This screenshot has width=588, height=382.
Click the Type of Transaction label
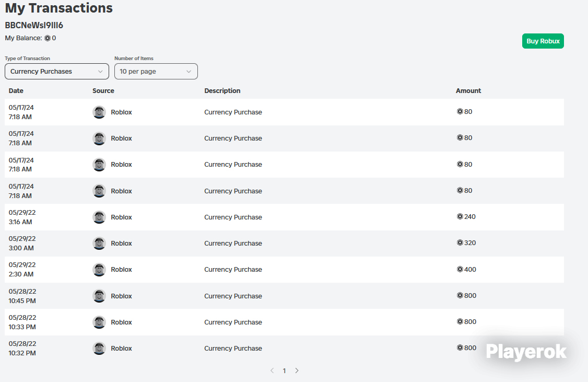[27, 58]
